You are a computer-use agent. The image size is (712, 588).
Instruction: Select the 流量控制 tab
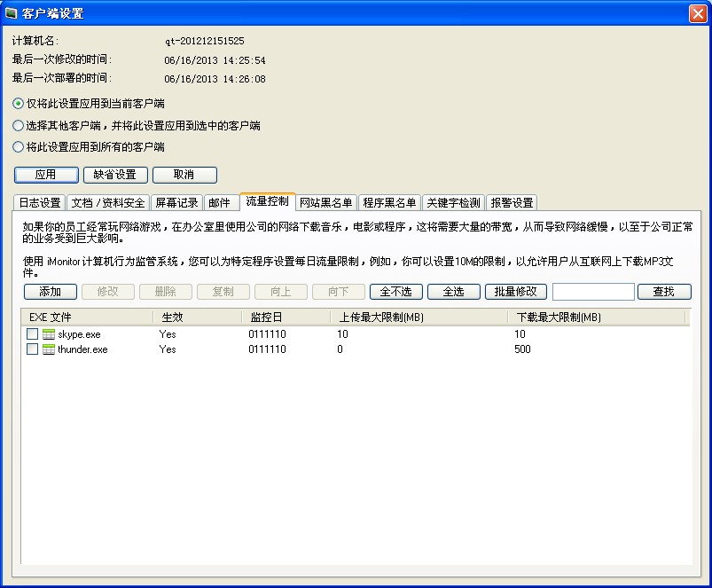click(268, 201)
